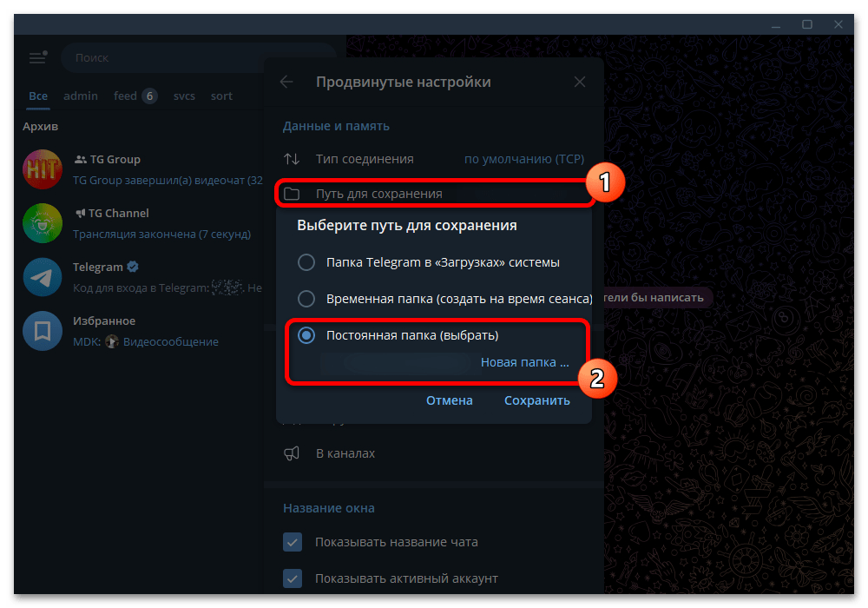Click the Новая папка ... path link

525,362
